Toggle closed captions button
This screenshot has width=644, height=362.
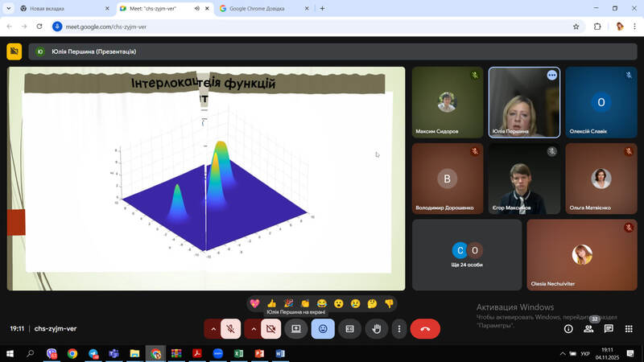349,328
